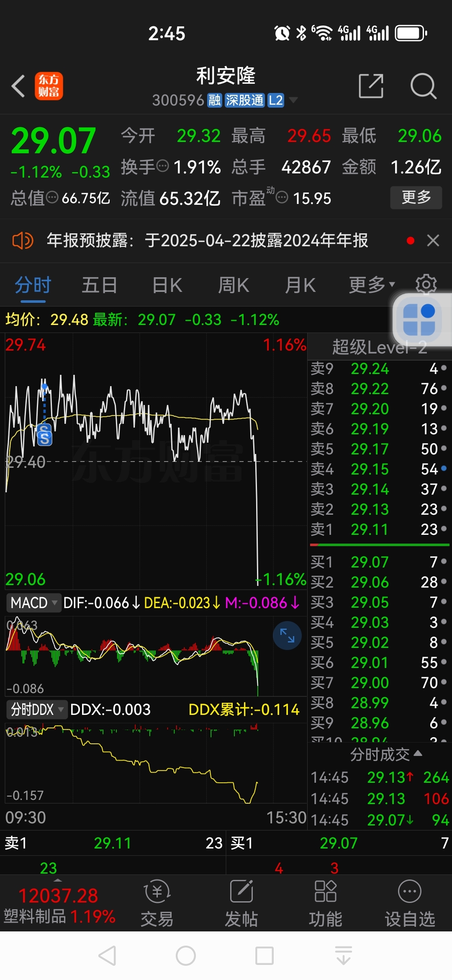Close the 年报预披露 notice
The image size is (452, 980).
pos(433,240)
